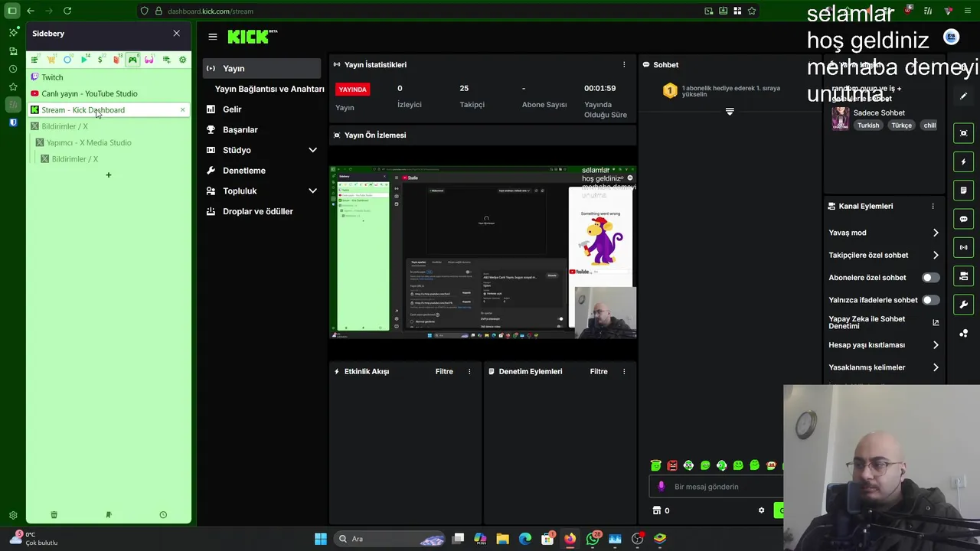Open Yayın Bağlantısı ve Anahtarı page
Image resolution: width=980 pixels, height=551 pixels.
pos(269,89)
